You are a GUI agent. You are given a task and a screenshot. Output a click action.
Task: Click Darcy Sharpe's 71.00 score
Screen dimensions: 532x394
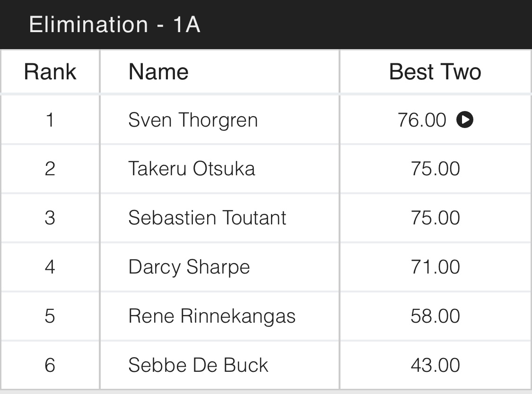(x=435, y=267)
